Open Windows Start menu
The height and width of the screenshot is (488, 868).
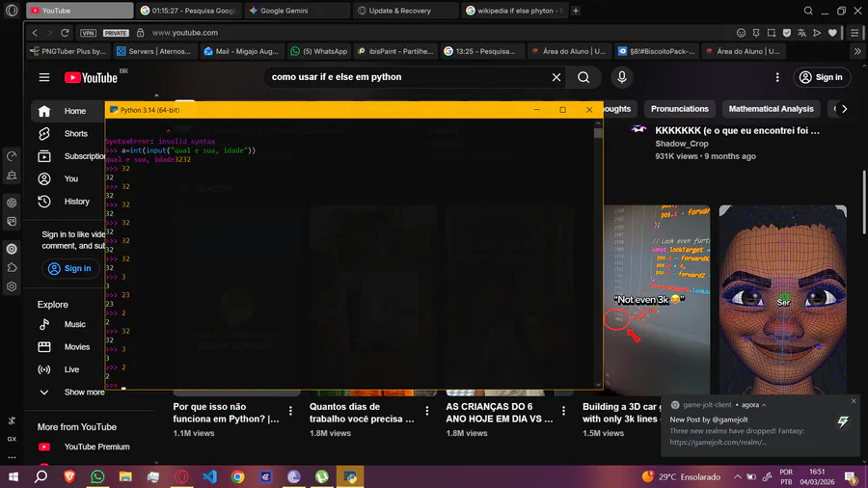[14, 477]
